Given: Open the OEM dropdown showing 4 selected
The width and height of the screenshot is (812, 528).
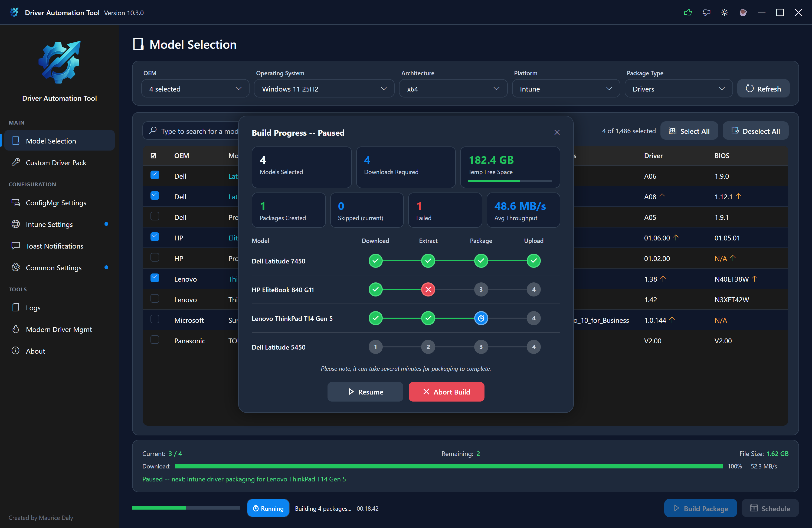Looking at the screenshot, I should tap(195, 89).
